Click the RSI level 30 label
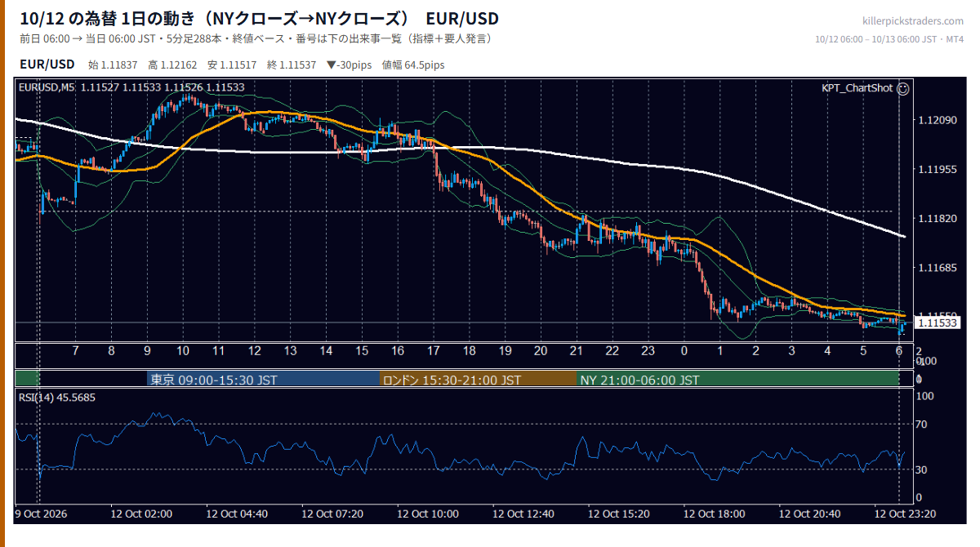Image resolution: width=980 pixels, height=547 pixels. tap(921, 469)
